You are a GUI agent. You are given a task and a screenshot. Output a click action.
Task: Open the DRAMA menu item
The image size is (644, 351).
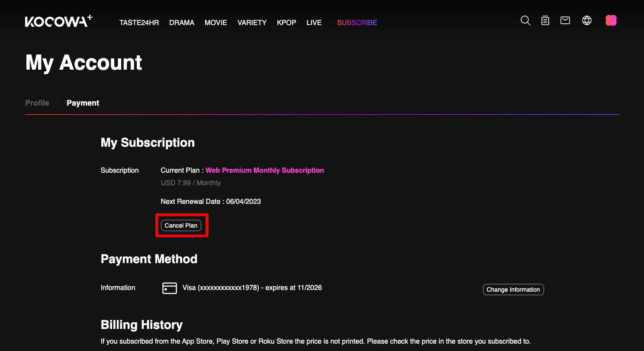pos(182,23)
